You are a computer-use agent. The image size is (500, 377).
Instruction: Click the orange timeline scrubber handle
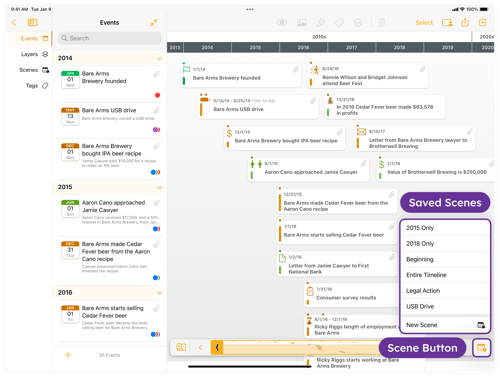tap(217, 347)
